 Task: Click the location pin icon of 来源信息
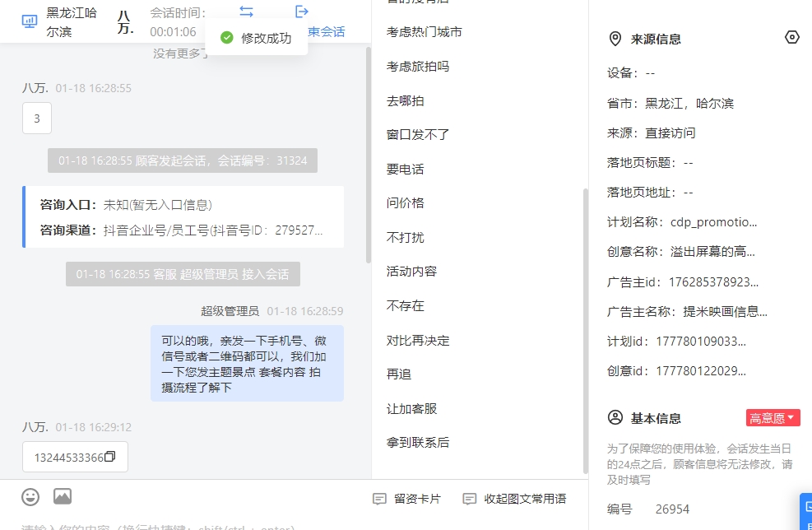pos(615,39)
